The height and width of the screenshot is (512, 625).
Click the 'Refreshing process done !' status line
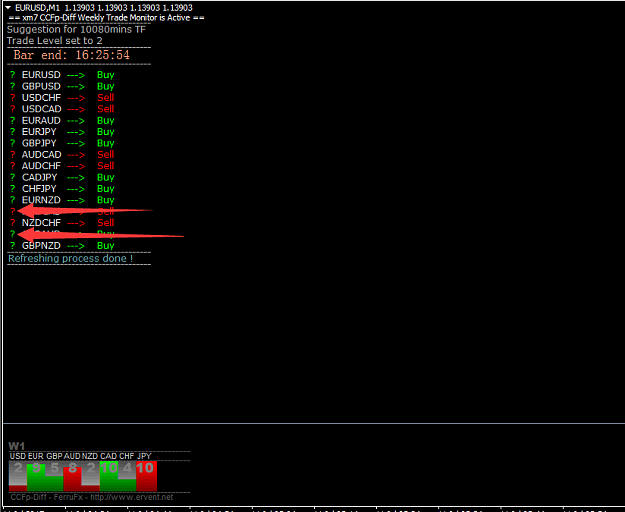click(70, 259)
